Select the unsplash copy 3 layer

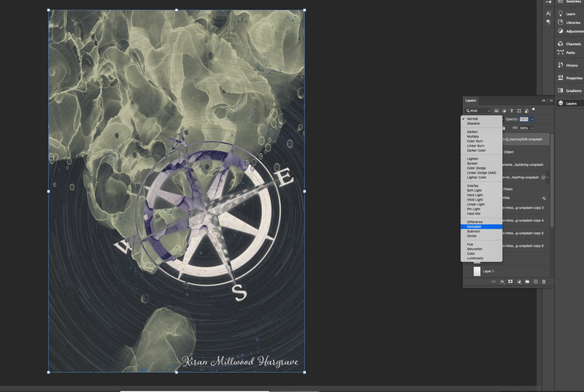coord(525,208)
